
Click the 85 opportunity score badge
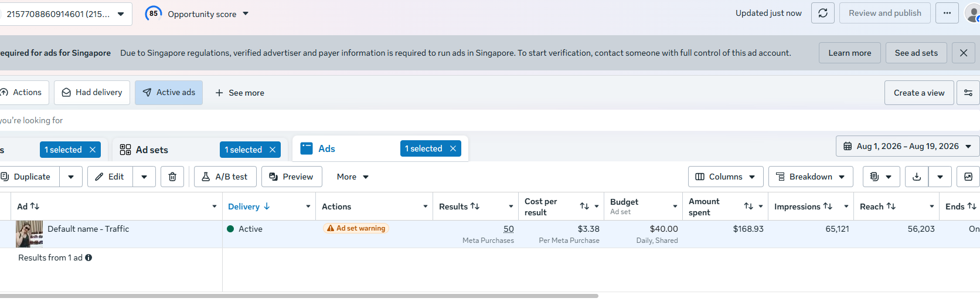pos(154,13)
